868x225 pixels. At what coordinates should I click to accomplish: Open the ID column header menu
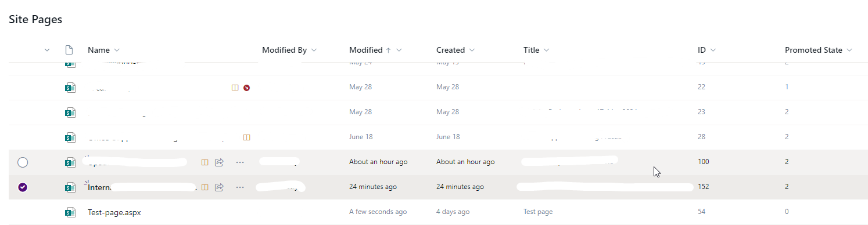[x=706, y=50]
